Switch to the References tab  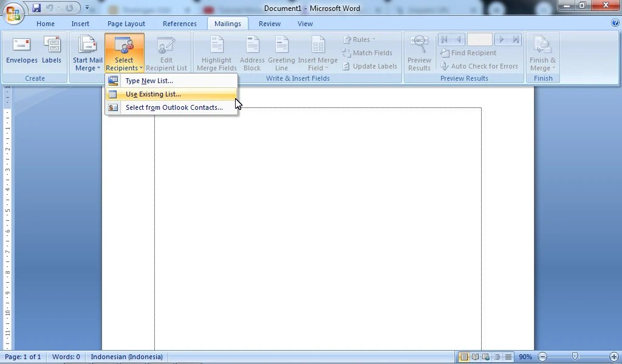[179, 24]
